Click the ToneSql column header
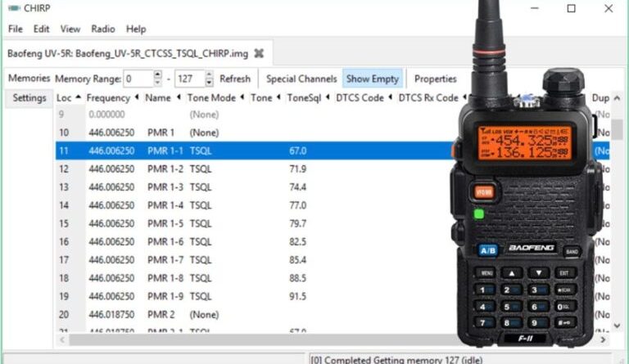 pyautogui.click(x=308, y=97)
